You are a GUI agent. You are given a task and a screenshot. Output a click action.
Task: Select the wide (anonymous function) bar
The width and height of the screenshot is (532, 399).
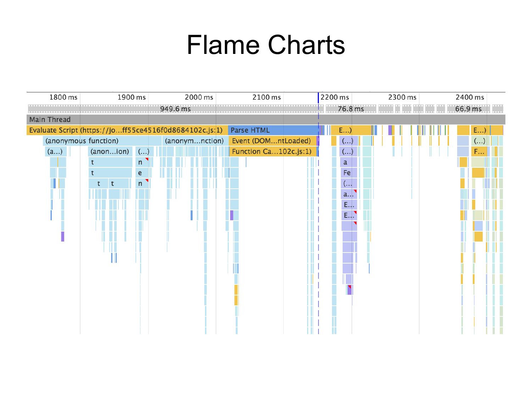(102, 141)
